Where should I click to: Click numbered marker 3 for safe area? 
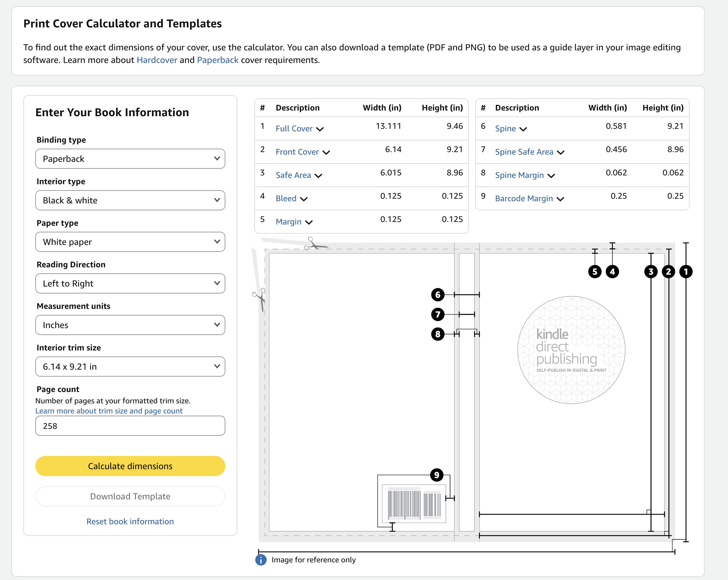point(651,272)
